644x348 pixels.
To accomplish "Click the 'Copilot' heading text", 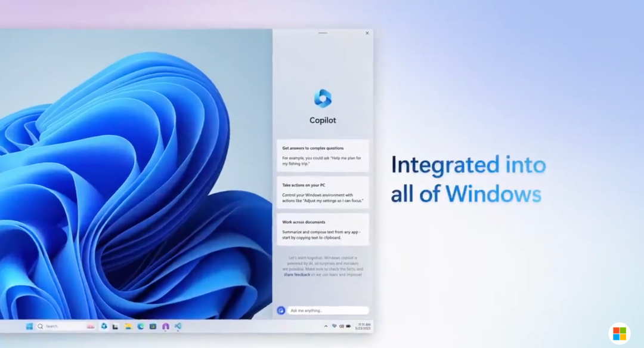I will [323, 120].
